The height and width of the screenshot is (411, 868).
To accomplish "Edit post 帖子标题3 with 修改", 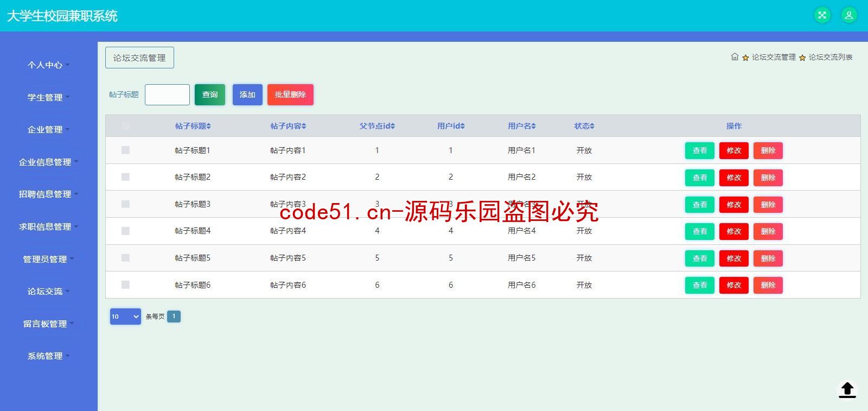I will (x=734, y=205).
